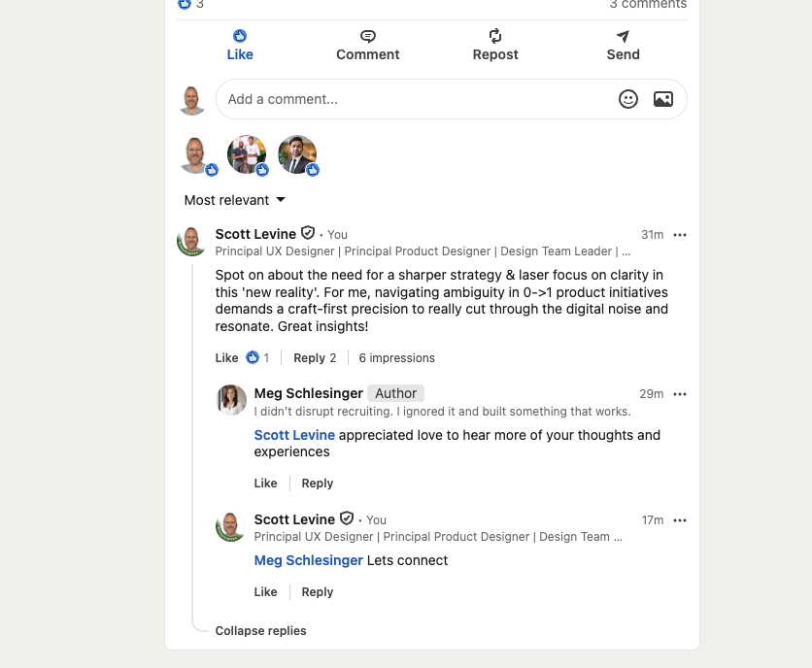Click the thumbs-up reaction icon next to 3

coord(184,5)
